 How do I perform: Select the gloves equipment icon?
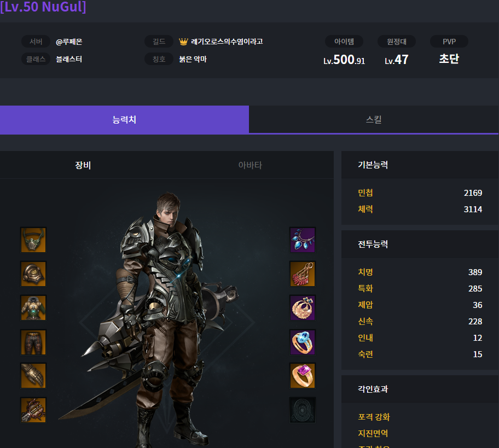(33, 376)
